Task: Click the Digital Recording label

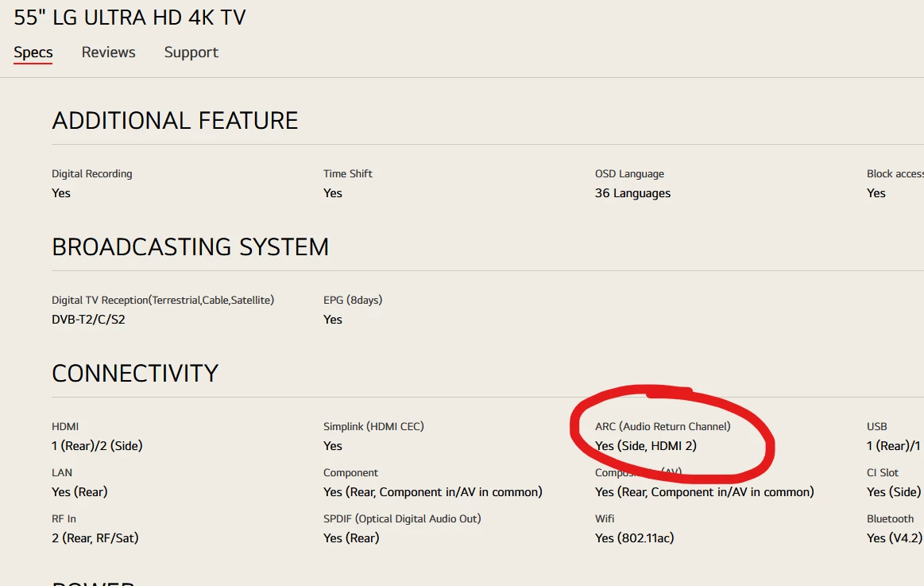Action: coord(92,174)
